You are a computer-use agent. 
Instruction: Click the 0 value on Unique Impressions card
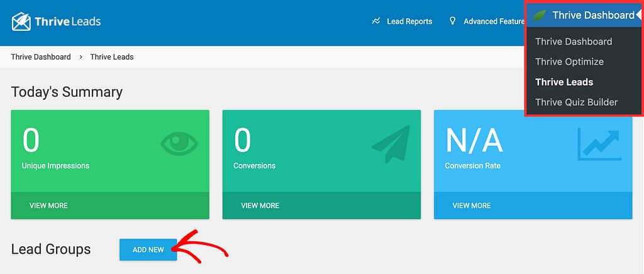pos(31,140)
